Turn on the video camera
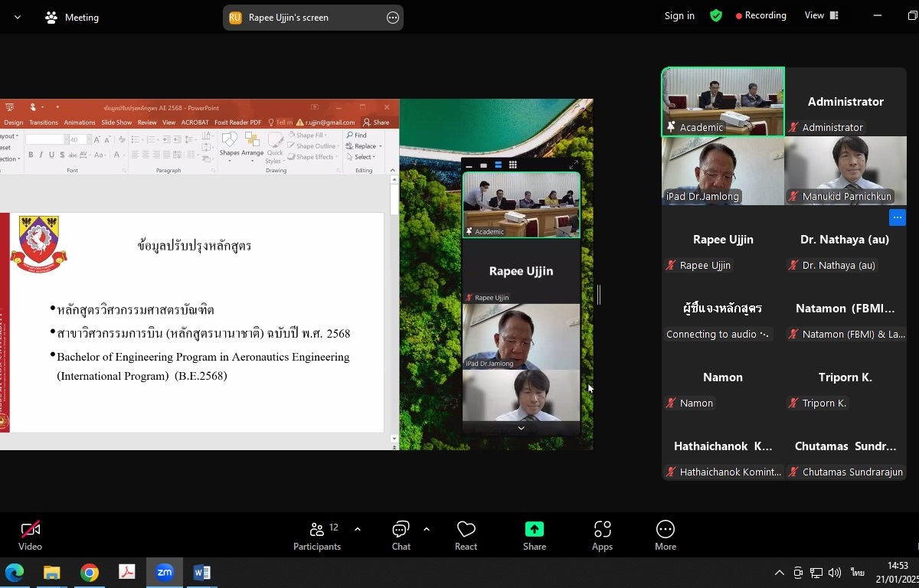The height and width of the screenshot is (588, 919). pos(30,535)
